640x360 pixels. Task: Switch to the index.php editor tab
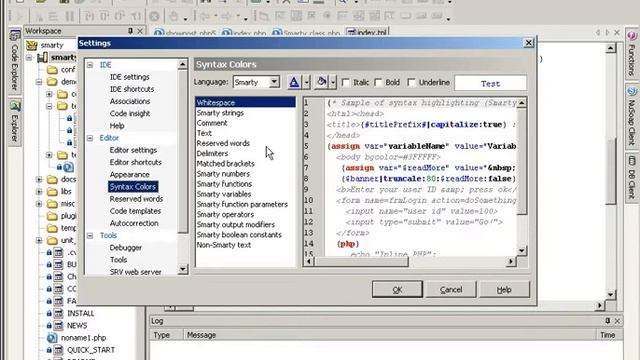[244, 33]
